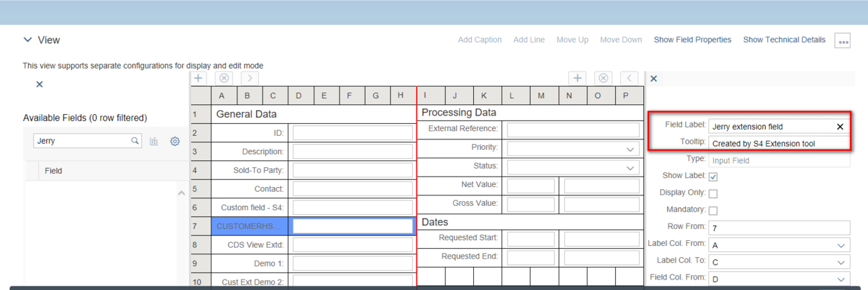Clear the Field Label text with the X

coord(840,127)
